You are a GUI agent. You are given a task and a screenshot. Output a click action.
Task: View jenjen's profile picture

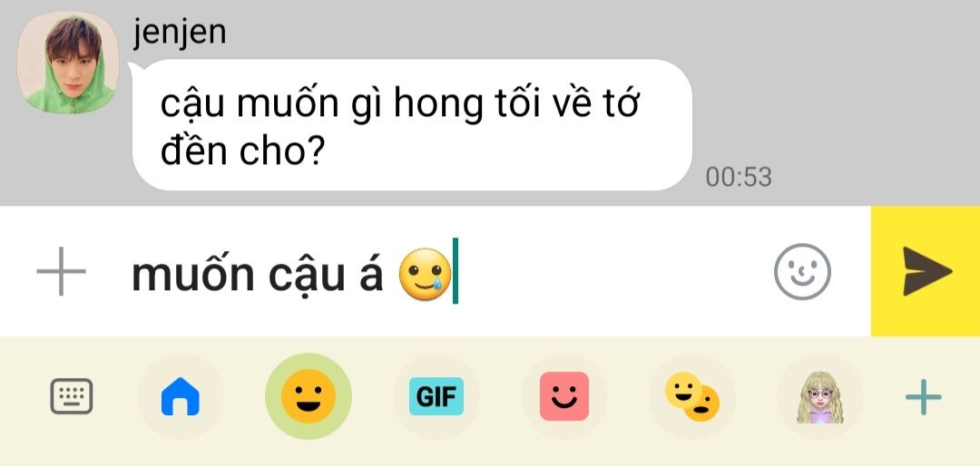coord(68,63)
